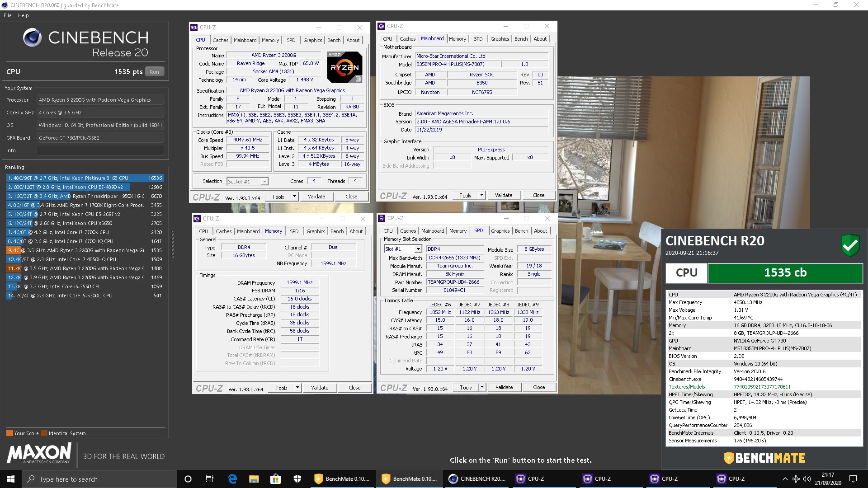Switch to second BenchMate taskbar entry
This screenshot has height=488, width=868.
410,479
